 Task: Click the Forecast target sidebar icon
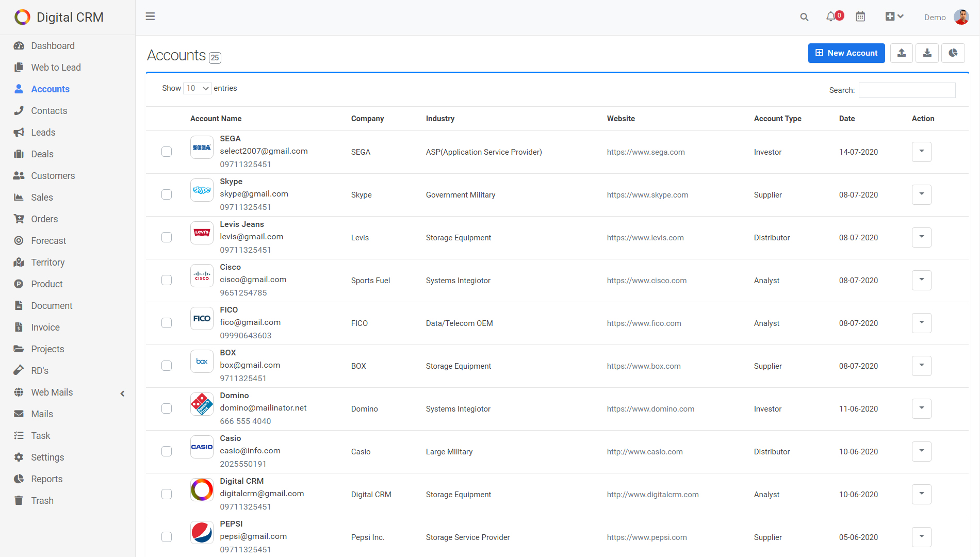[19, 241]
